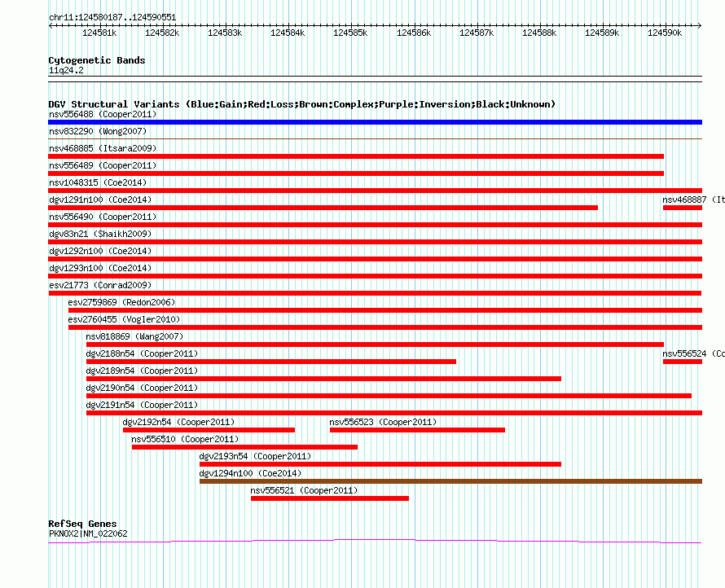725x588 pixels.
Task: Click the DGV Structural Variants track title
Action: coord(302,104)
